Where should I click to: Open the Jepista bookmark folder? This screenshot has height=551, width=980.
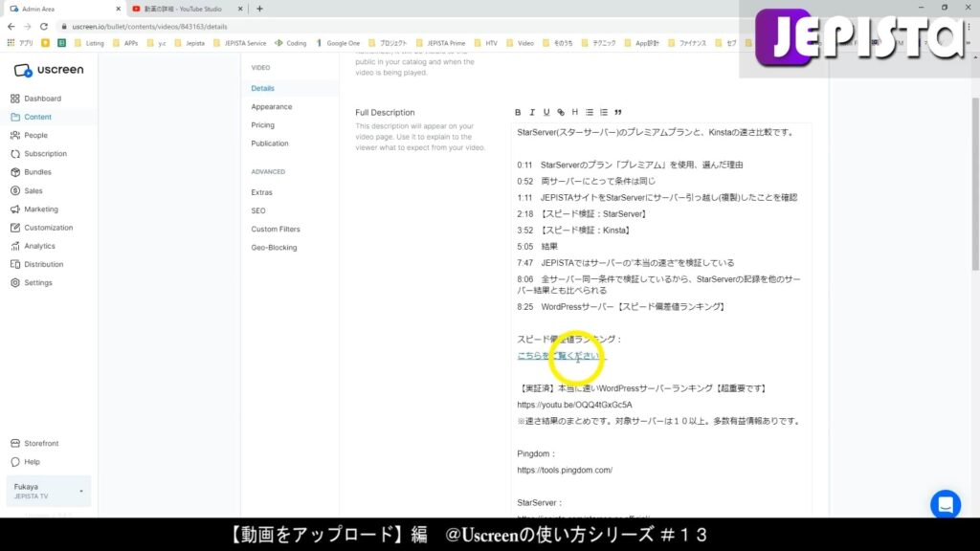[189, 43]
